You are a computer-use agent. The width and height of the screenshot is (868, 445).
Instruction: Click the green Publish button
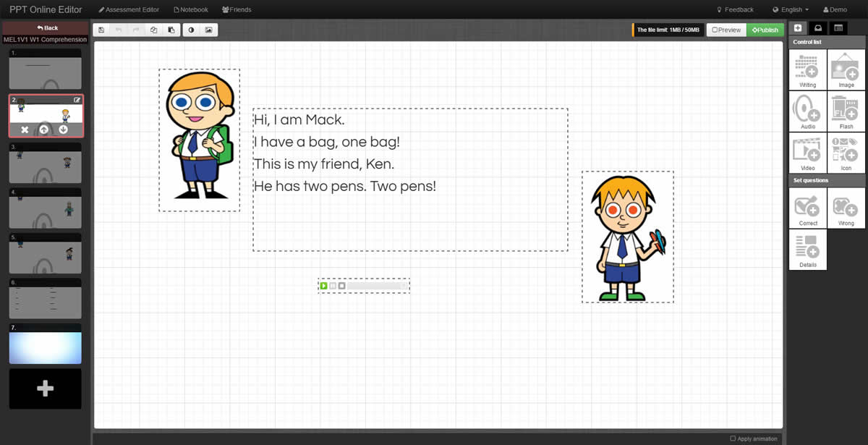(x=765, y=30)
